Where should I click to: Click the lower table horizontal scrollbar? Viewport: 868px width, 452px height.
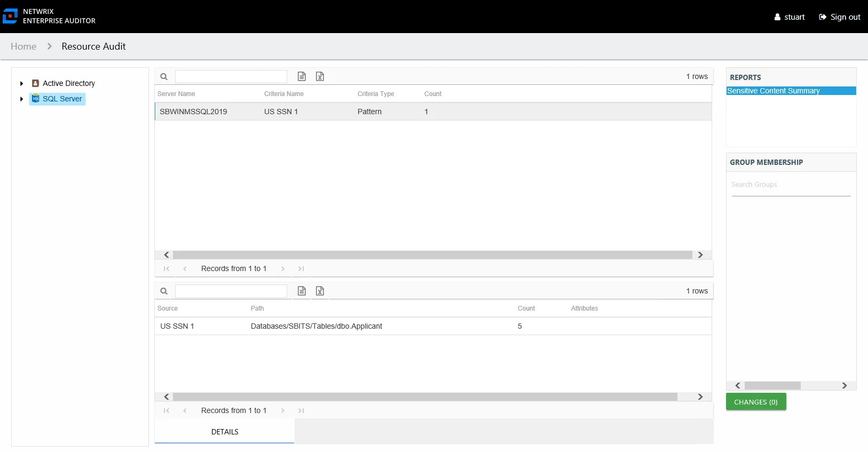[425, 397]
